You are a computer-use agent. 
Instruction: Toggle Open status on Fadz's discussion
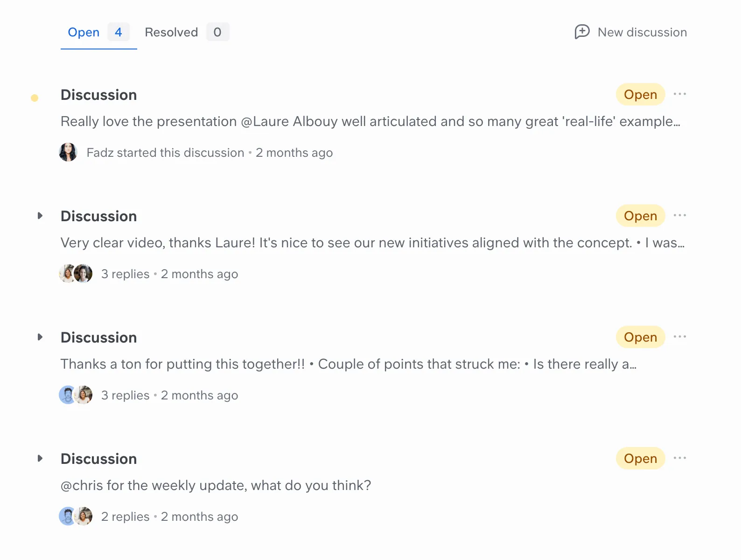(640, 94)
